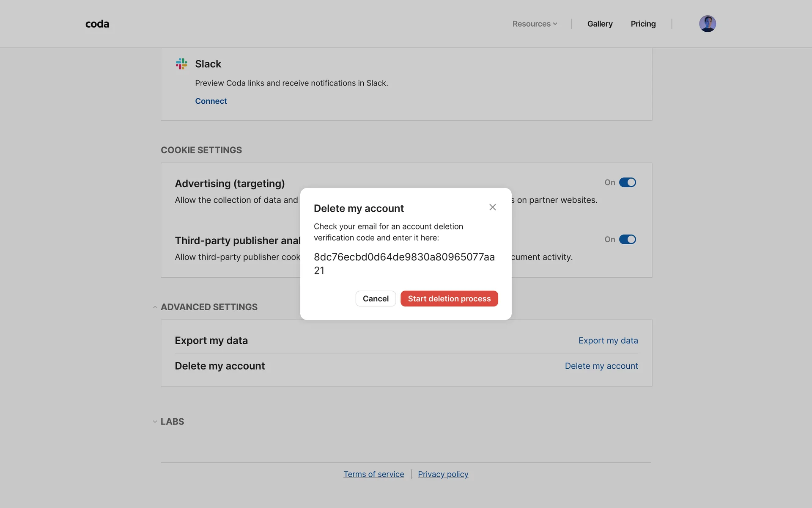Click the verification code input field
Viewport: 812px width, 508px height.
click(404, 263)
